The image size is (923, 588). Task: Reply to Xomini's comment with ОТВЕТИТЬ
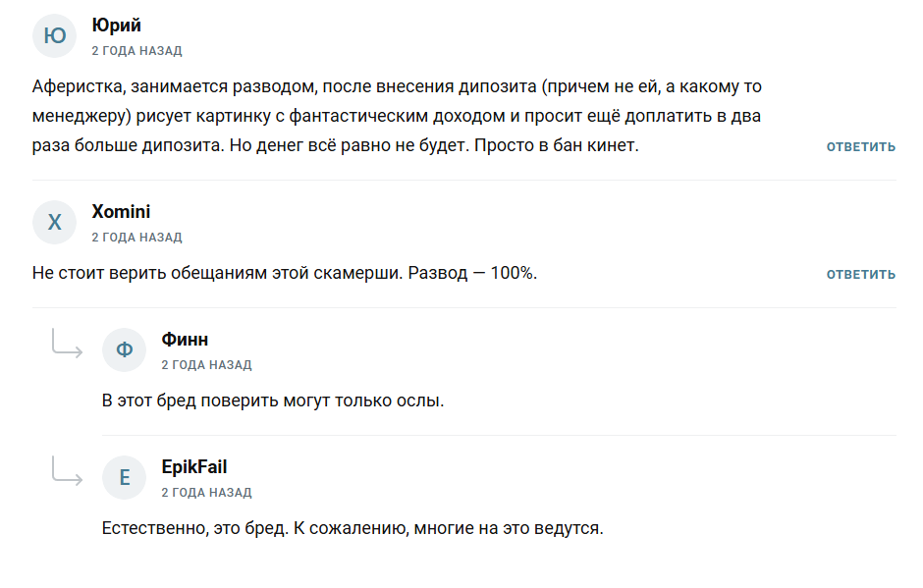tap(860, 275)
